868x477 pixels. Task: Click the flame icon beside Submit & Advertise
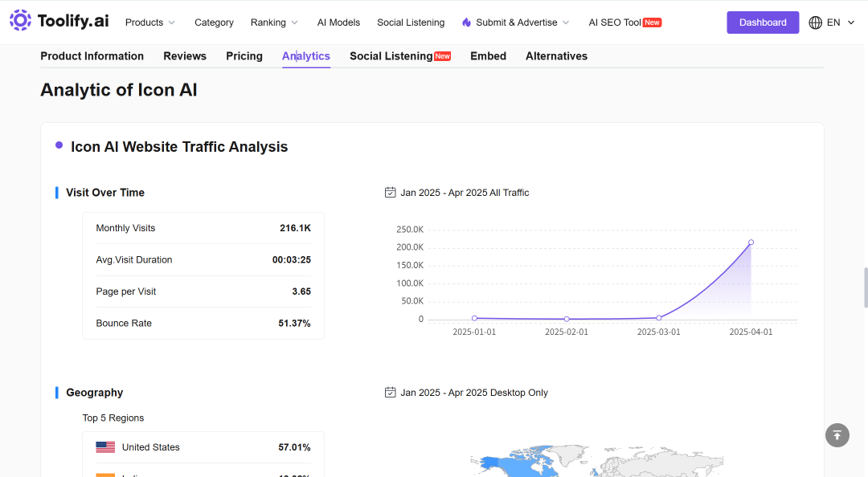coord(467,22)
